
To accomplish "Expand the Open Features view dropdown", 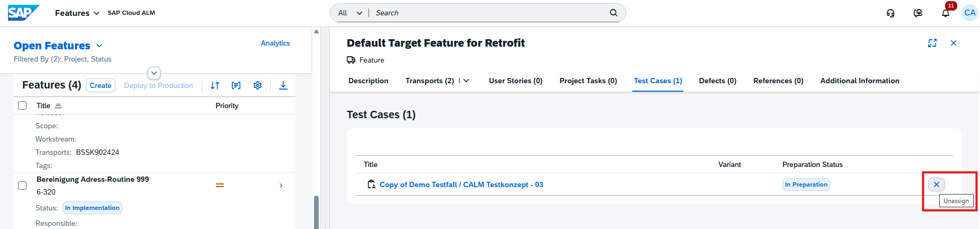I will [100, 46].
